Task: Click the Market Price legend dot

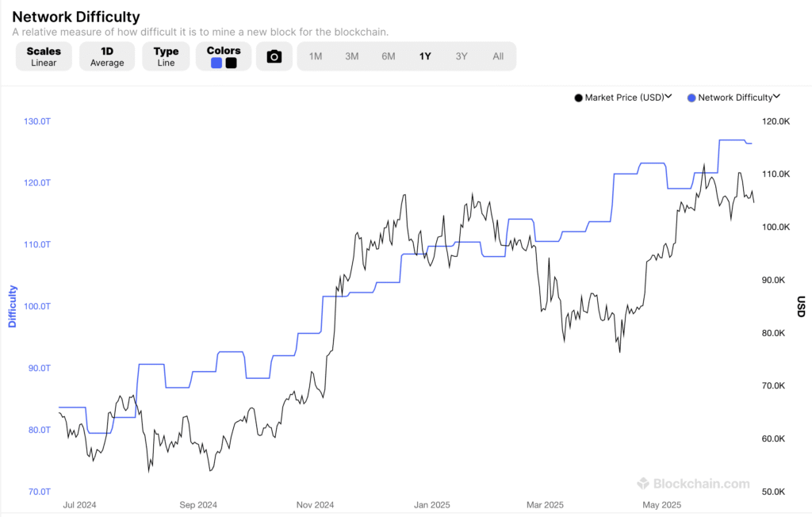Action: click(x=578, y=97)
